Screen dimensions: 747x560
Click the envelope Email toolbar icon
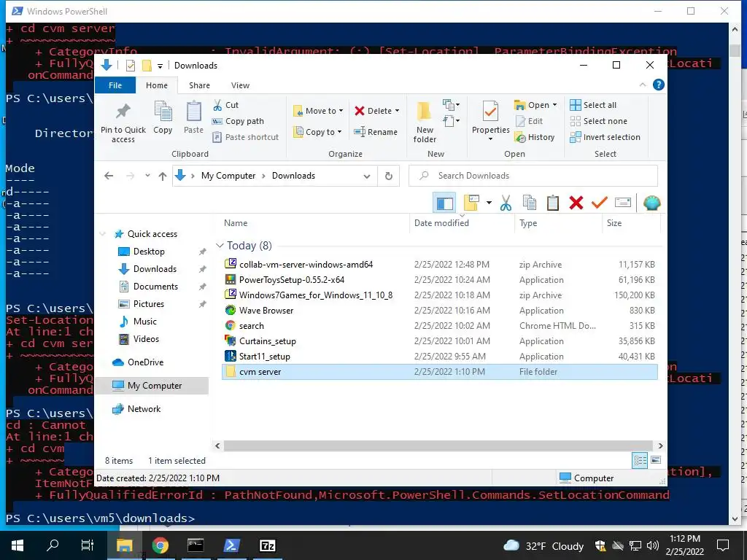pyautogui.click(x=623, y=203)
